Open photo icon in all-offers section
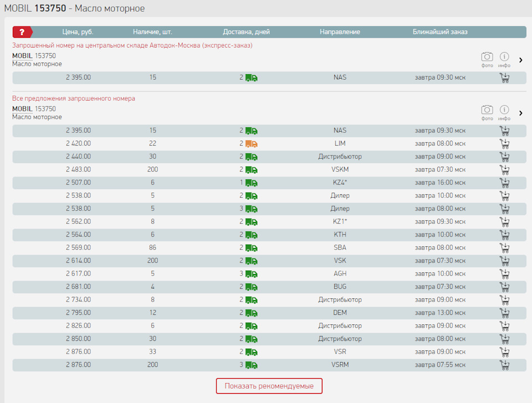Image resolution: width=532 pixels, height=403 pixels. coord(487,111)
